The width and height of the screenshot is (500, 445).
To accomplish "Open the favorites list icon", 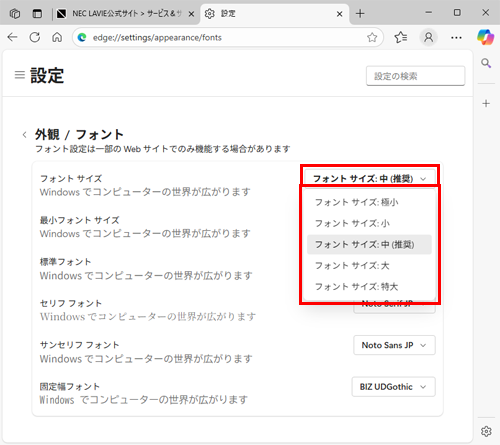I will pos(400,37).
